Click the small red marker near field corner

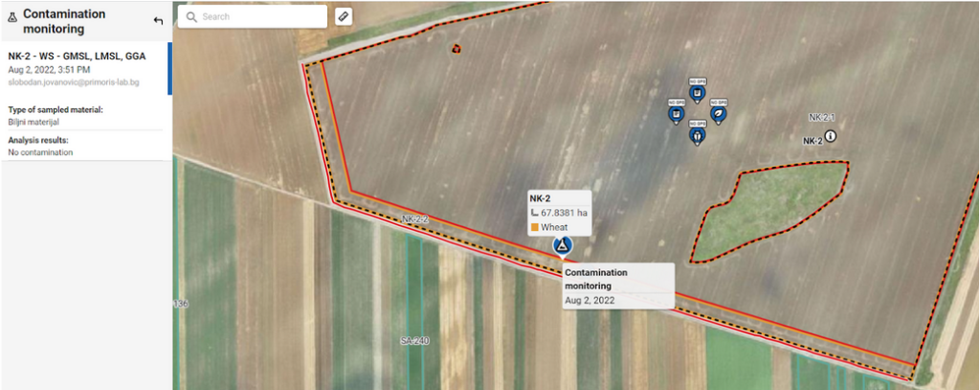(457, 49)
